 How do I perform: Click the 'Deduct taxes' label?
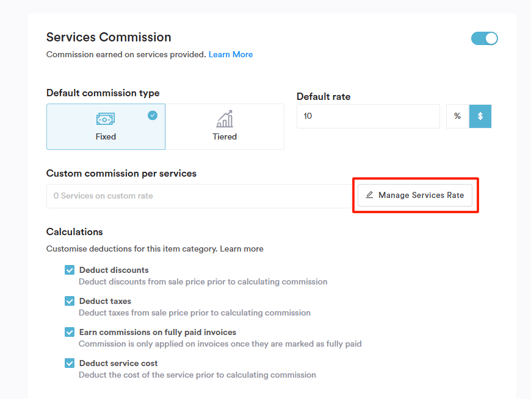click(x=105, y=301)
